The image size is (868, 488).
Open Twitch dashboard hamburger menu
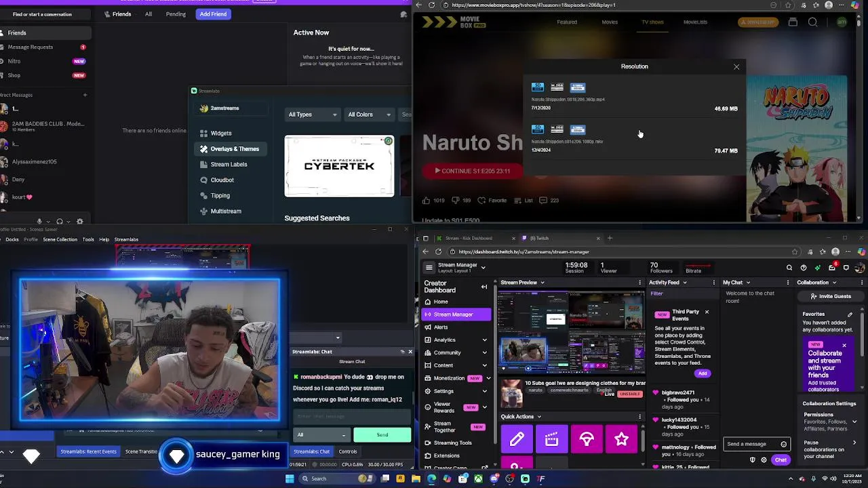pyautogui.click(x=429, y=268)
